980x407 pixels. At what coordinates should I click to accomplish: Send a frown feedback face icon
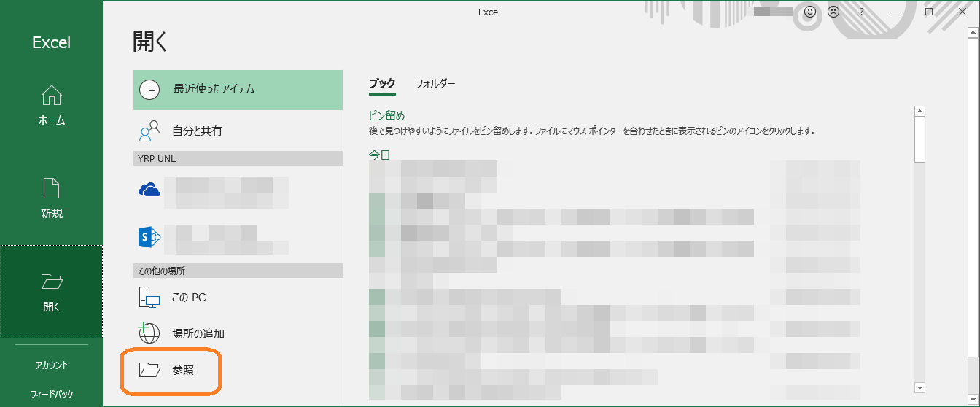tap(832, 12)
